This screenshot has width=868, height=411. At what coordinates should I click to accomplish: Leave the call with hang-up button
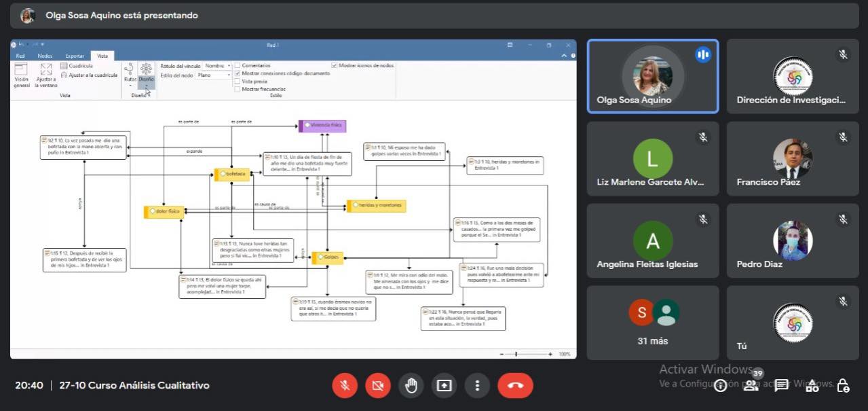pos(515,385)
